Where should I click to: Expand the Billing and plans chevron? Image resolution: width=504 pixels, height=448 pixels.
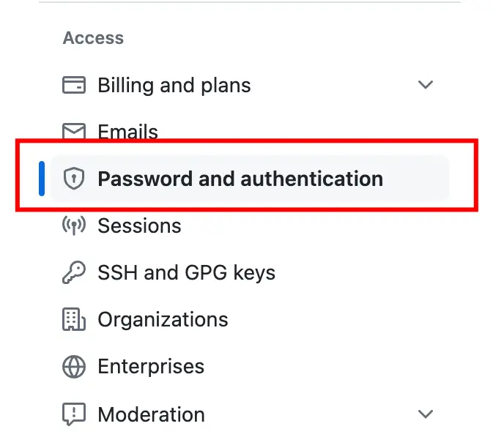(426, 85)
